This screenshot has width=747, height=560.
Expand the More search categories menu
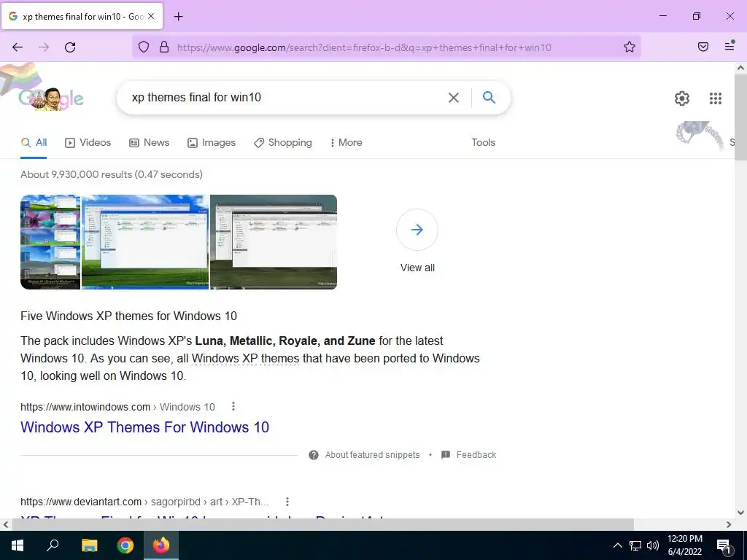tap(347, 142)
